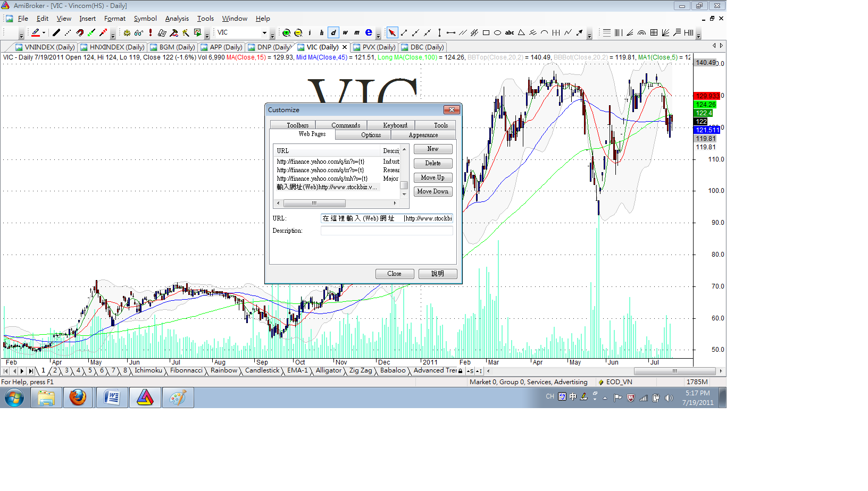
Task: Click the zoom in magnifier icon
Action: [287, 33]
